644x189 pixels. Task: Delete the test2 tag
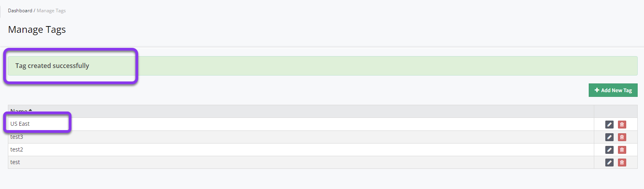click(x=622, y=150)
